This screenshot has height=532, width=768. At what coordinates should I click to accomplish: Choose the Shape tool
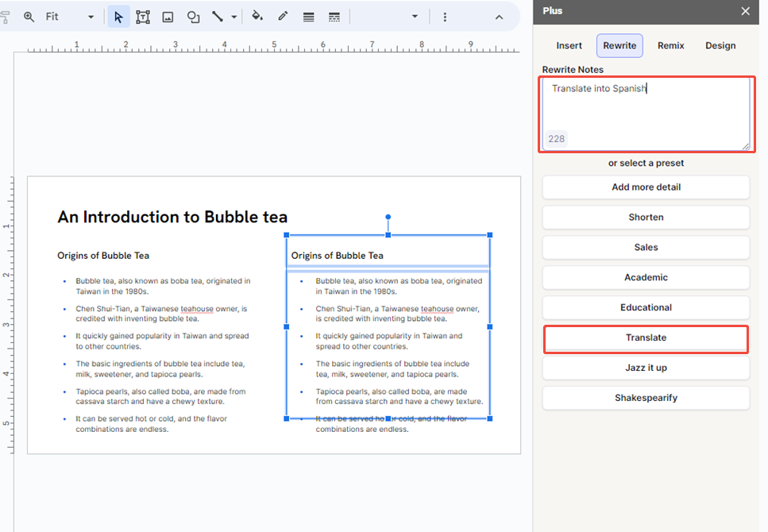pos(193,16)
